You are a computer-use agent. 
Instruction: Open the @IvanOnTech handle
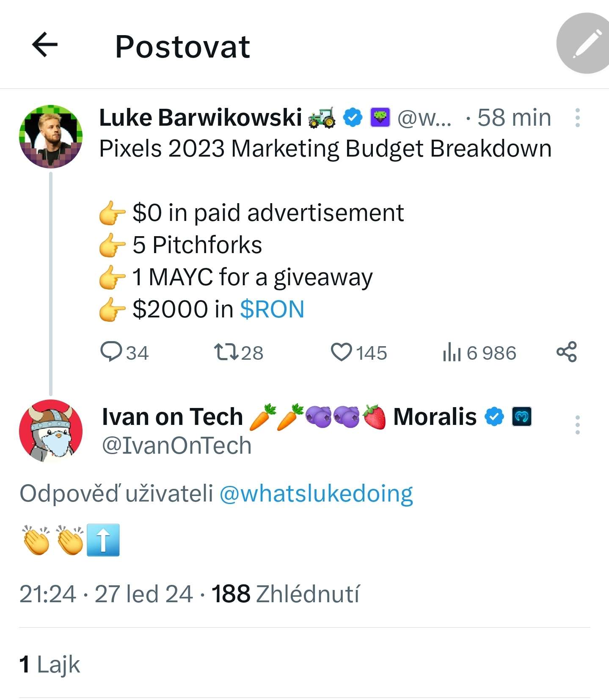176,446
